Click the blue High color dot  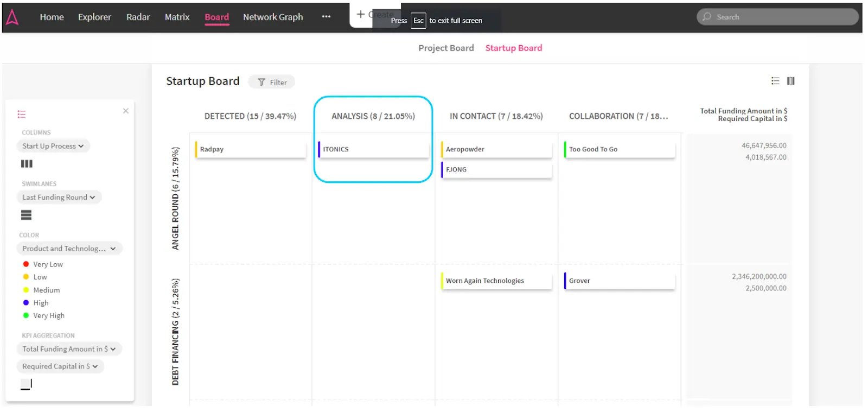[x=25, y=302]
